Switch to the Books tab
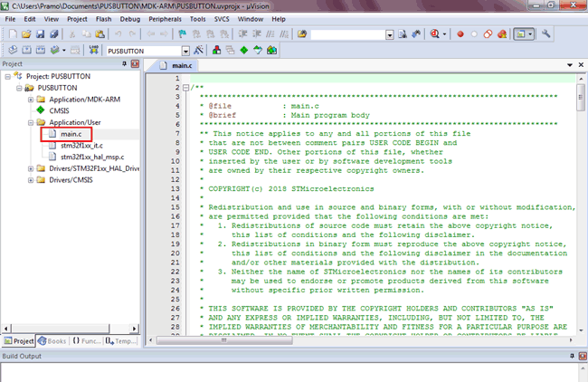Screen dimensions: 588x382 [x=52, y=340]
